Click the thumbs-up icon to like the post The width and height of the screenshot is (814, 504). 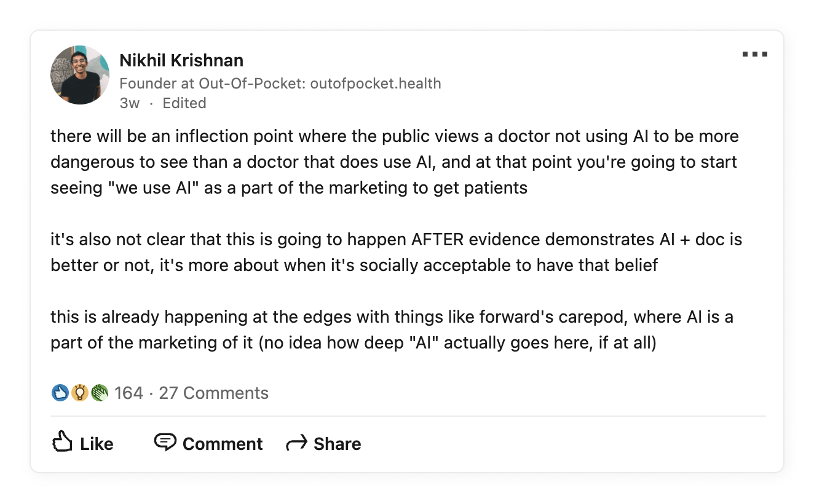(63, 443)
